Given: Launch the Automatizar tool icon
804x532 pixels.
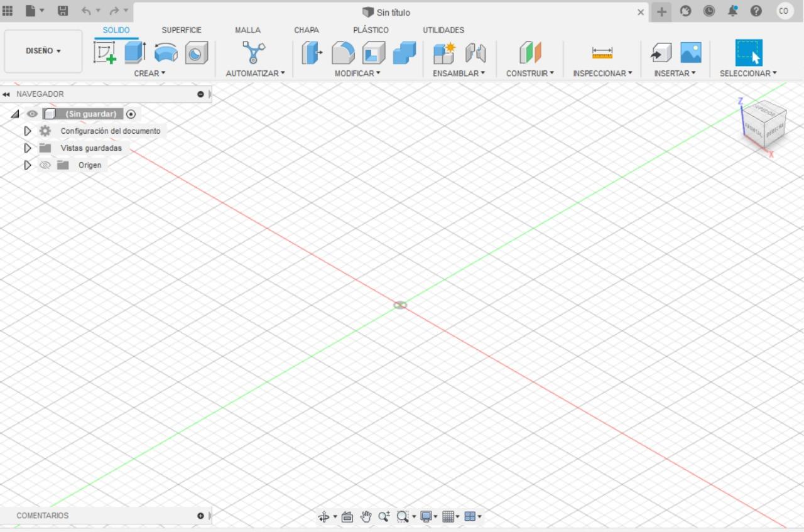Looking at the screenshot, I should point(254,53).
